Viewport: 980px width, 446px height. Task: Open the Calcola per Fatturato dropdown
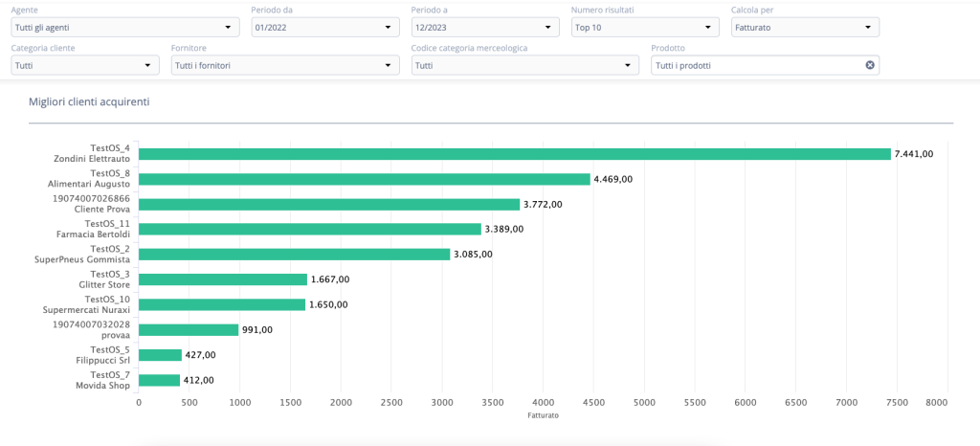[806, 28]
